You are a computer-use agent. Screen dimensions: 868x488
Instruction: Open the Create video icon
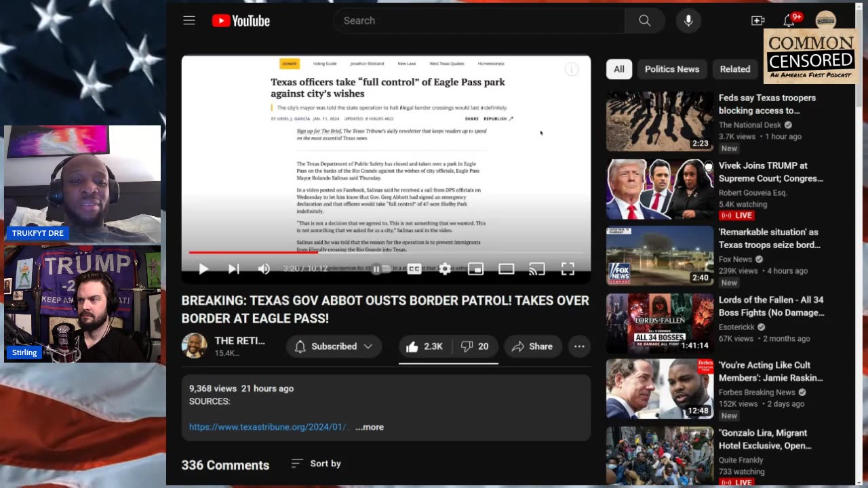tap(758, 20)
